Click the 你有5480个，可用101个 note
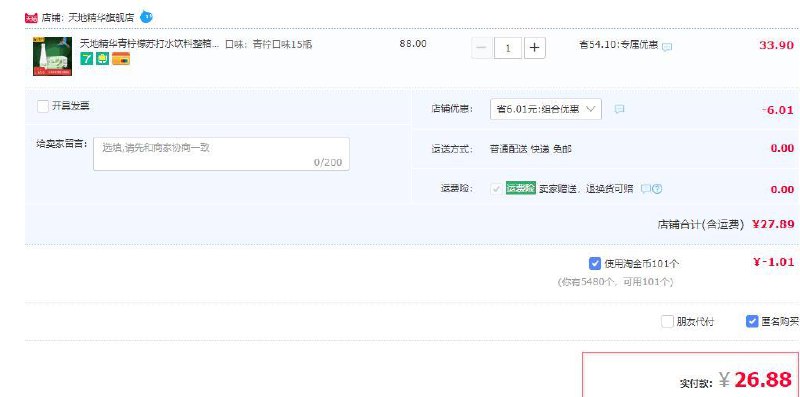Screen dimensions: 800x397 pyautogui.click(x=615, y=282)
